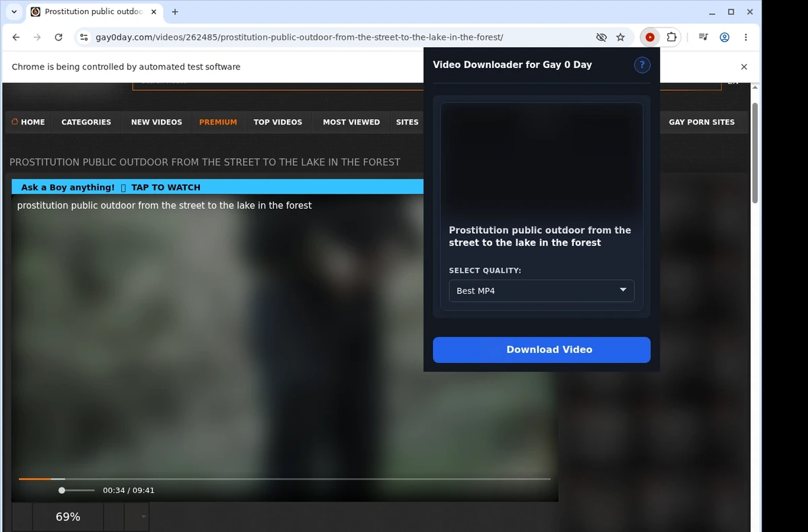Go forward with the forward arrow

[37, 38]
